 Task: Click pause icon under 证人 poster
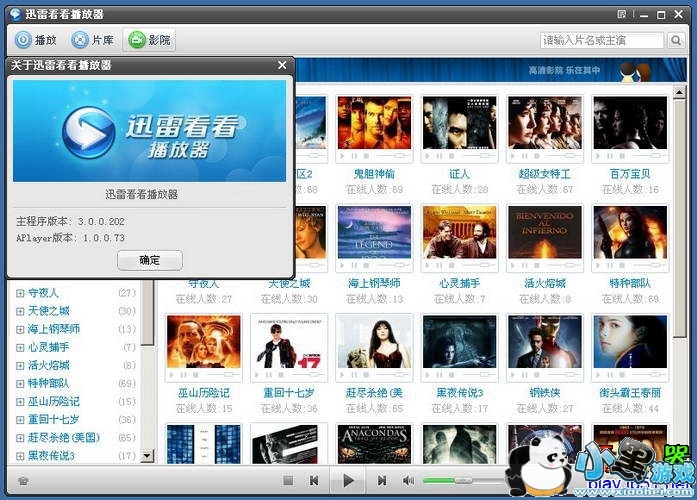(x=439, y=156)
